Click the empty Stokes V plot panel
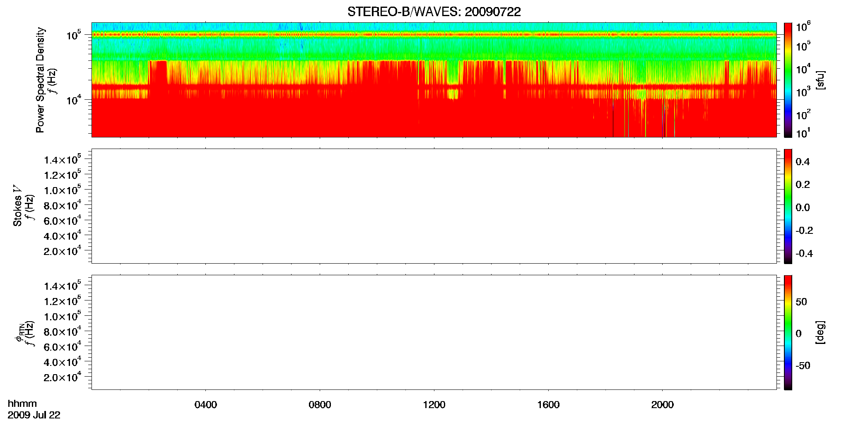The width and height of the screenshot is (868, 447). pyautogui.click(x=434, y=206)
